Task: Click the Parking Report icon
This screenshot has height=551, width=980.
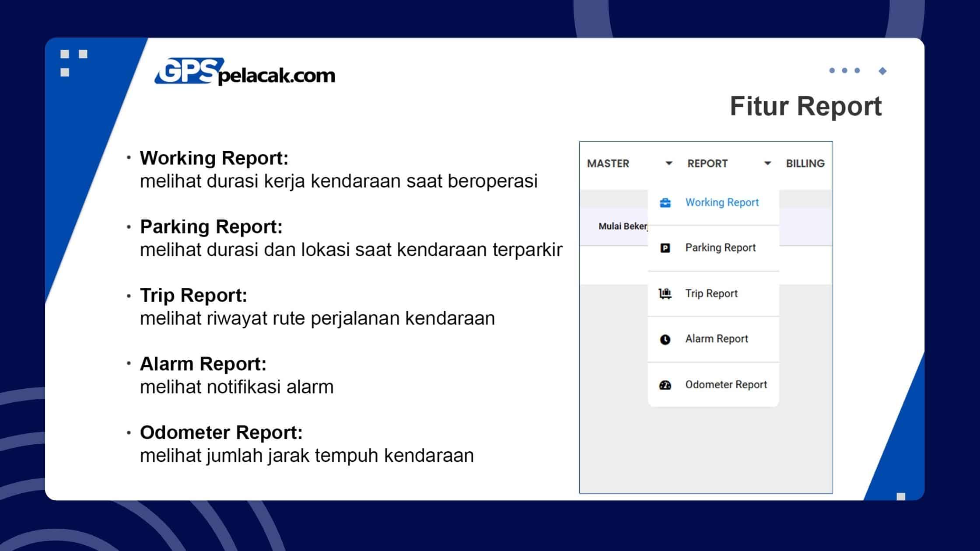Action: (665, 248)
